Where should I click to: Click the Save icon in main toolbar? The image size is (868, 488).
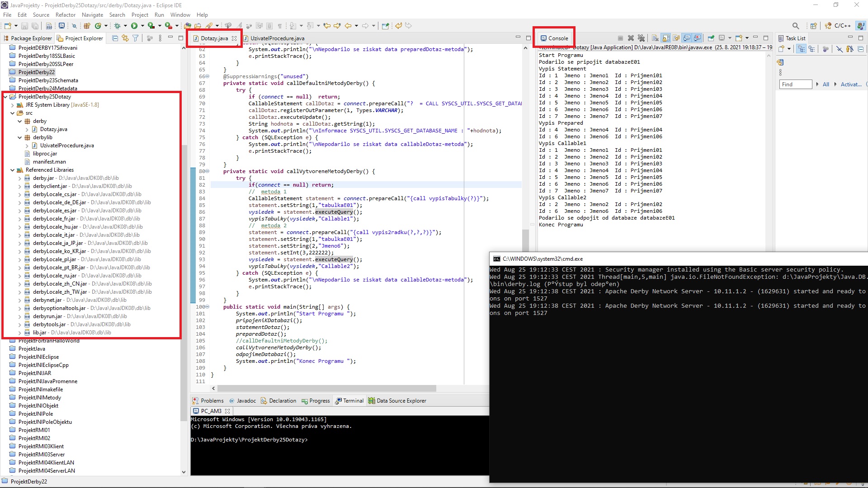(24, 26)
